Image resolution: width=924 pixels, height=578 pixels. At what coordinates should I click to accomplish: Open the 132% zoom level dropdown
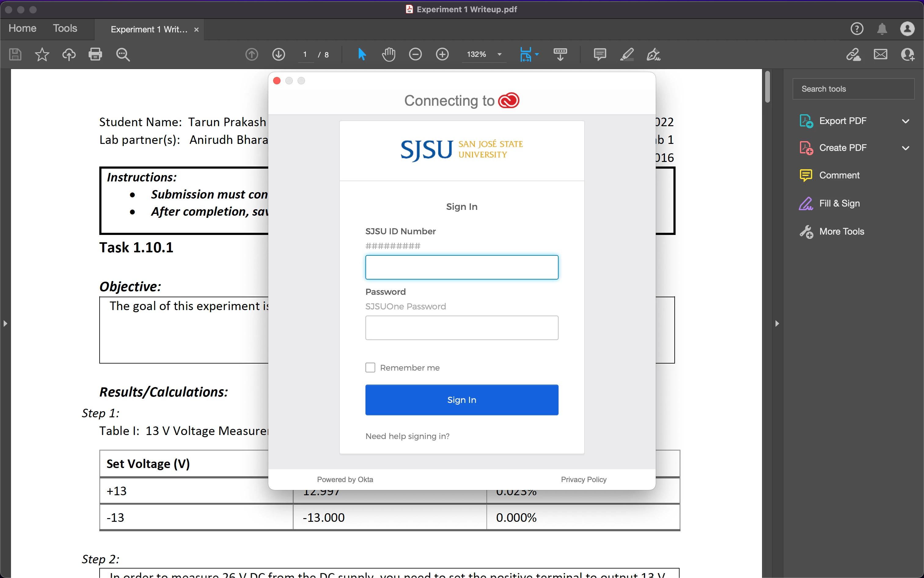point(499,54)
